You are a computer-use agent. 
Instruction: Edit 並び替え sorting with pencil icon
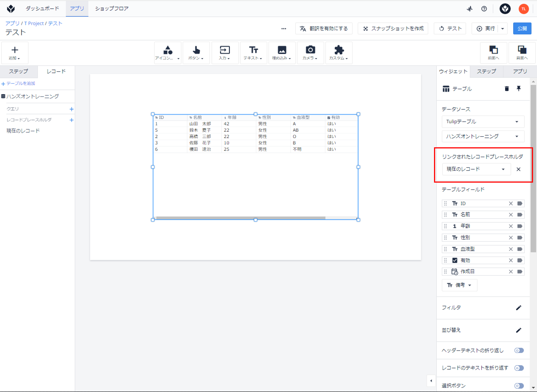[x=519, y=330]
